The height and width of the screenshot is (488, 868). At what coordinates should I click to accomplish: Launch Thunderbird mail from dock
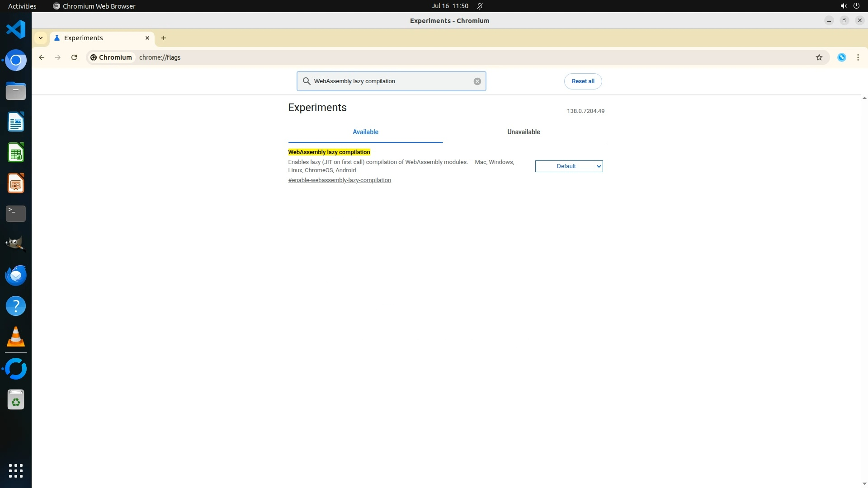coord(16,275)
